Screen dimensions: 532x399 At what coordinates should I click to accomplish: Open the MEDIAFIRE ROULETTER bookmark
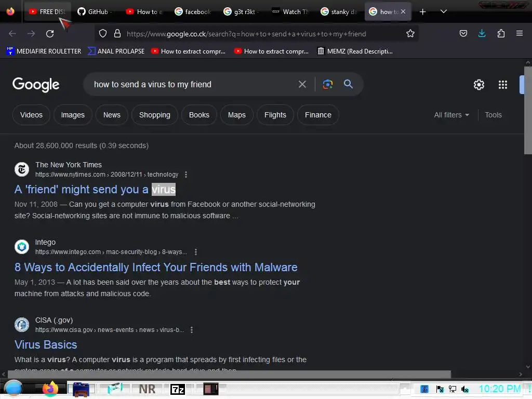[44, 51]
